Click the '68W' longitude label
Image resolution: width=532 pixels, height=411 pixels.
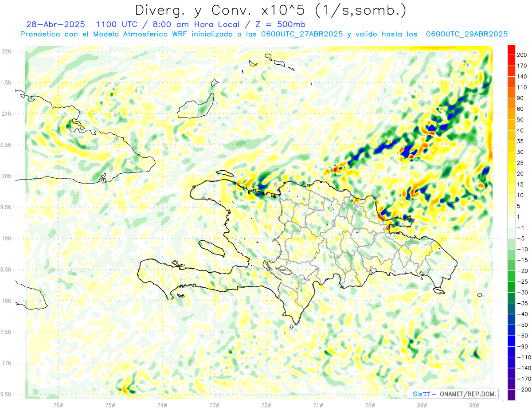(473, 405)
